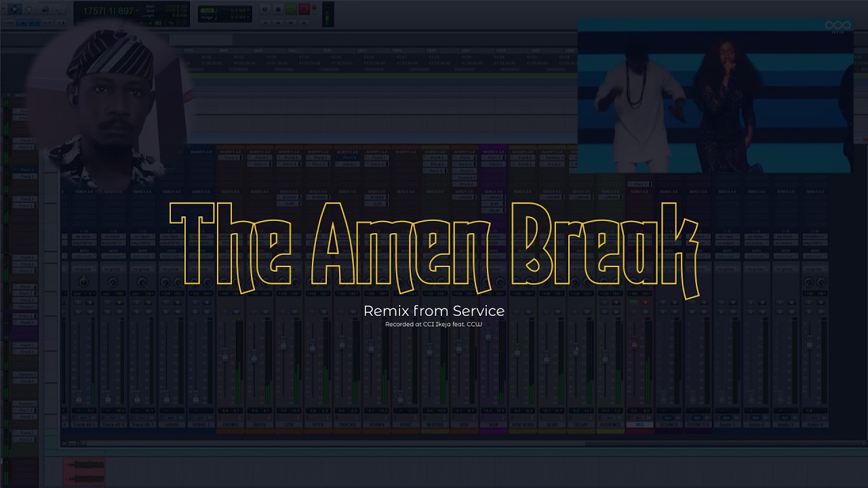Select the VOX track name
Screen dimensions: 868x488
494,424
